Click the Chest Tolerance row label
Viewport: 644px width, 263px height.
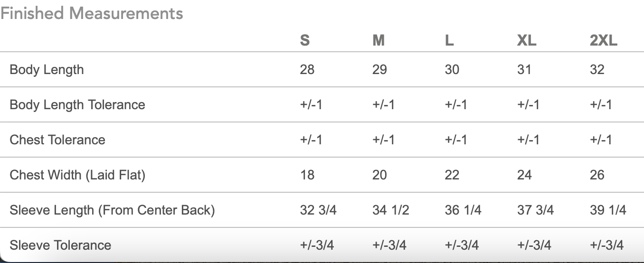pos(57,140)
